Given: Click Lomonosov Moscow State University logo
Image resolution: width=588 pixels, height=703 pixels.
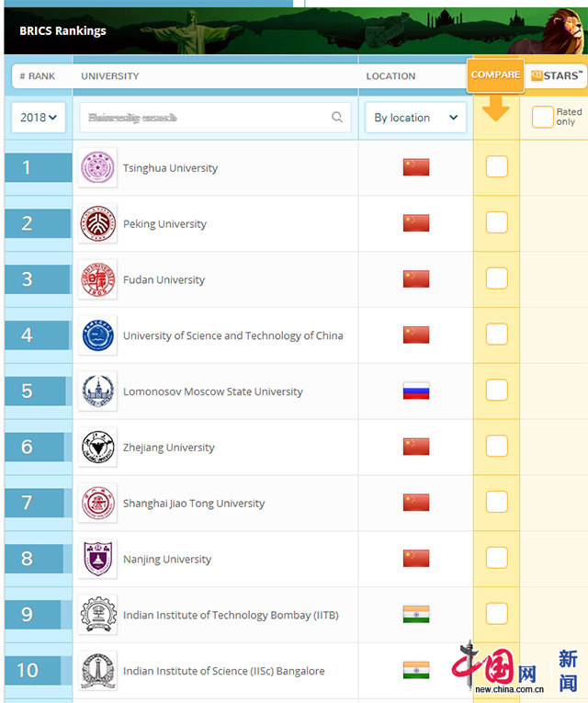Looking at the screenshot, I should [97, 391].
